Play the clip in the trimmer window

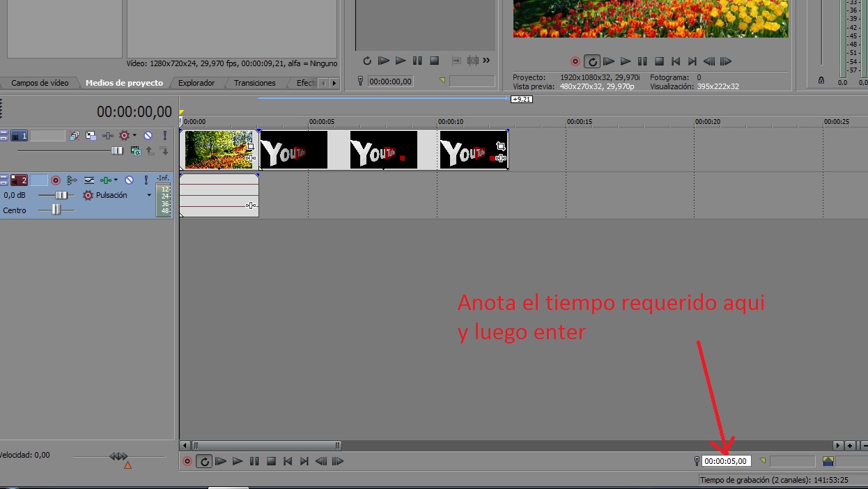click(x=401, y=61)
